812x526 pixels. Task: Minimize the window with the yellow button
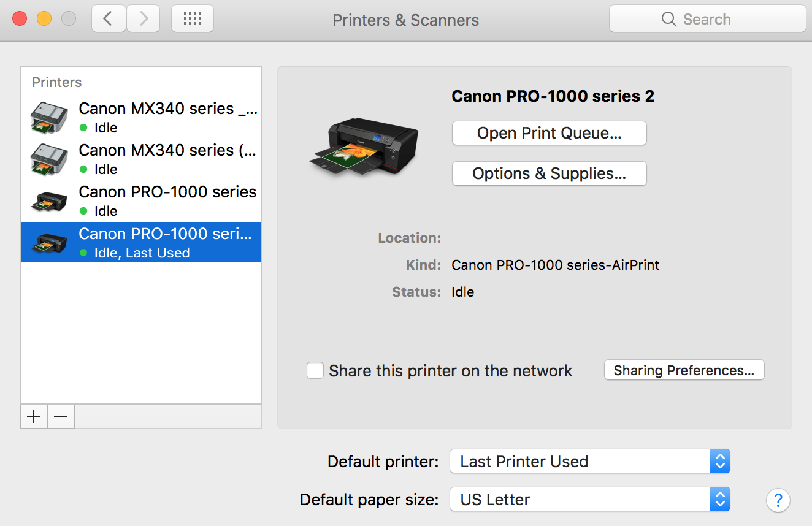tap(44, 19)
